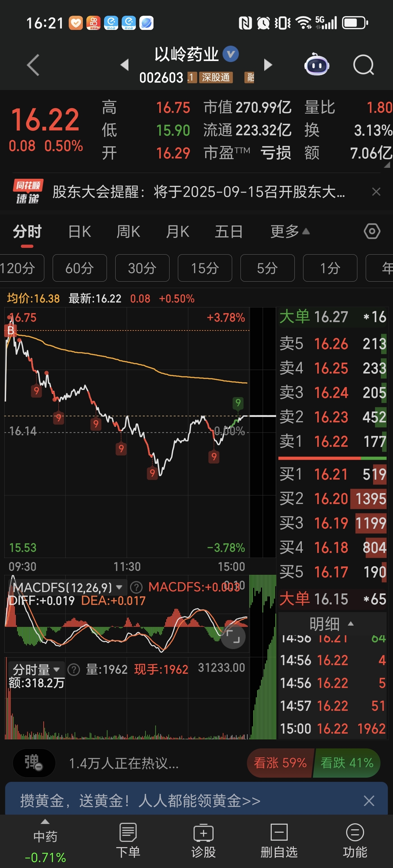The height and width of the screenshot is (868, 393).
Task: Open the MACDFS(12,26,9) indicator dropdown
Action: [x=67, y=588]
